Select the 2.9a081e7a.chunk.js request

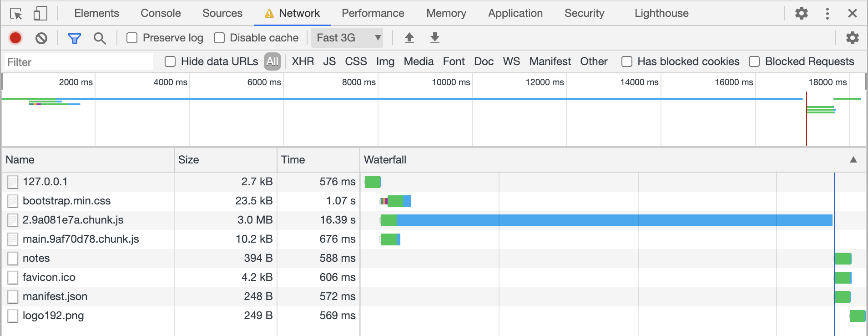point(73,220)
